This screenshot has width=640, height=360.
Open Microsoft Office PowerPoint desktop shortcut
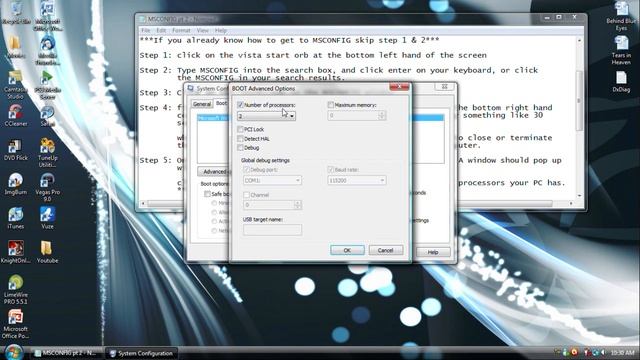pos(16,324)
